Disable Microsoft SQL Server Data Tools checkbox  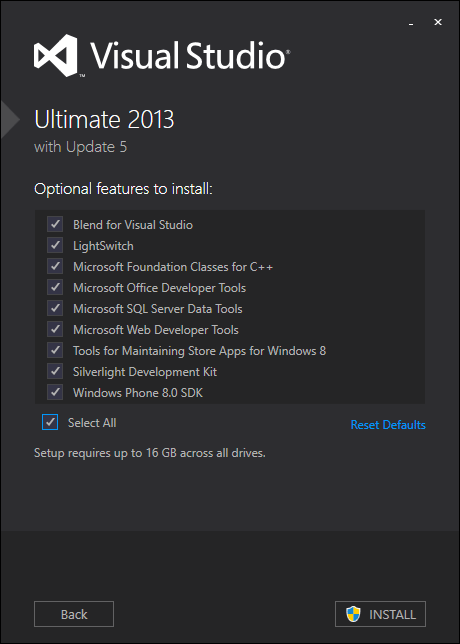click(55, 308)
